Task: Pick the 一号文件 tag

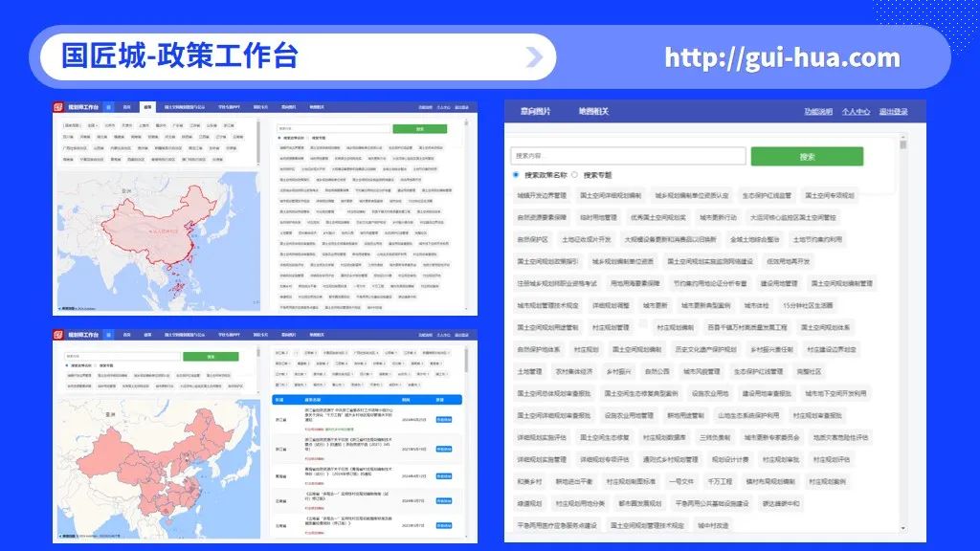Action: [x=680, y=481]
